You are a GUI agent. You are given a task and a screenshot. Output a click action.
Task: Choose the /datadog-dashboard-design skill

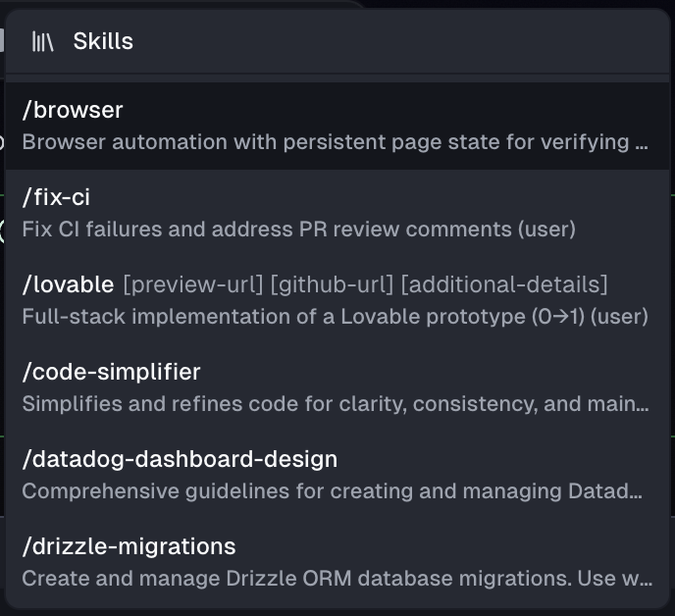click(180, 459)
